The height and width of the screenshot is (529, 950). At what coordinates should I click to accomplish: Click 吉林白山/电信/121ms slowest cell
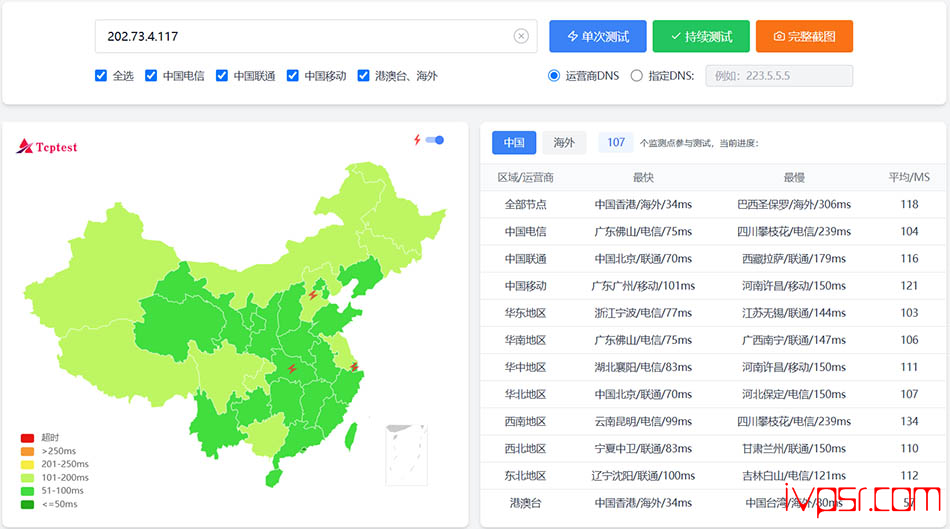794,476
